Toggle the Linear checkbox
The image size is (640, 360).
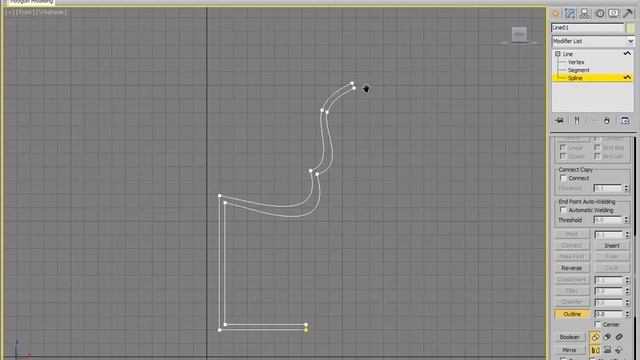tap(563, 147)
